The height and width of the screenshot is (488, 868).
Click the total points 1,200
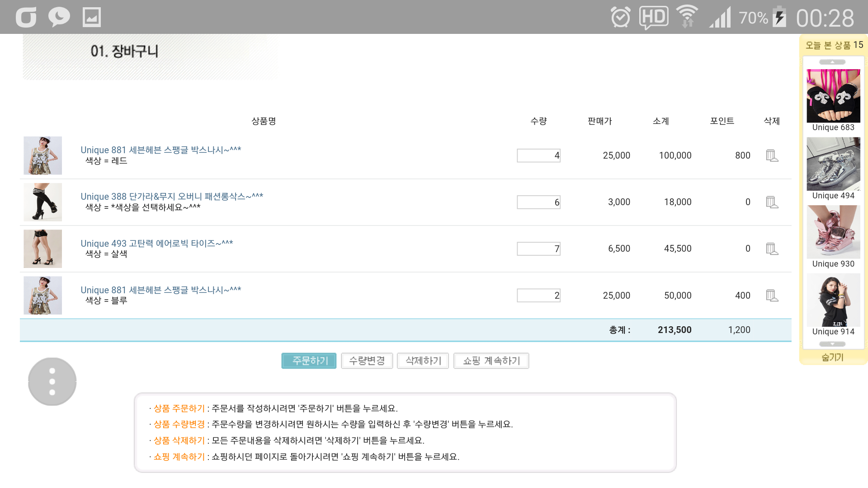[x=739, y=330]
